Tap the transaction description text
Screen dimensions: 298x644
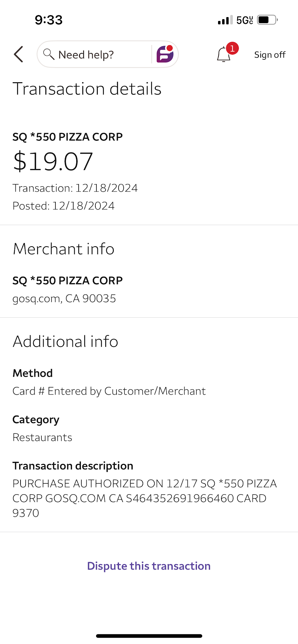pos(144,498)
